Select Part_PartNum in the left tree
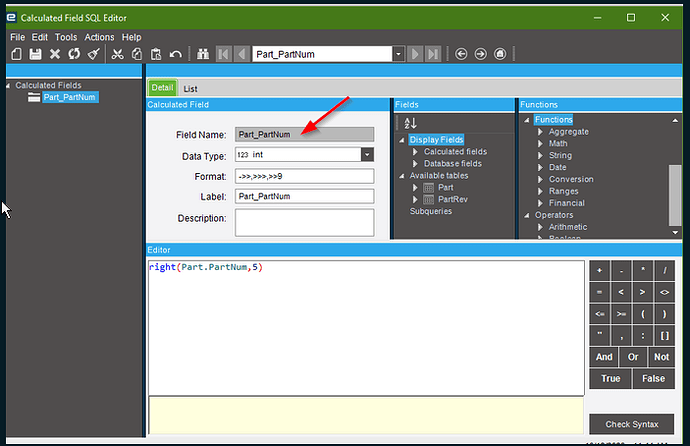Viewport: 690px width, 446px height. point(69,97)
